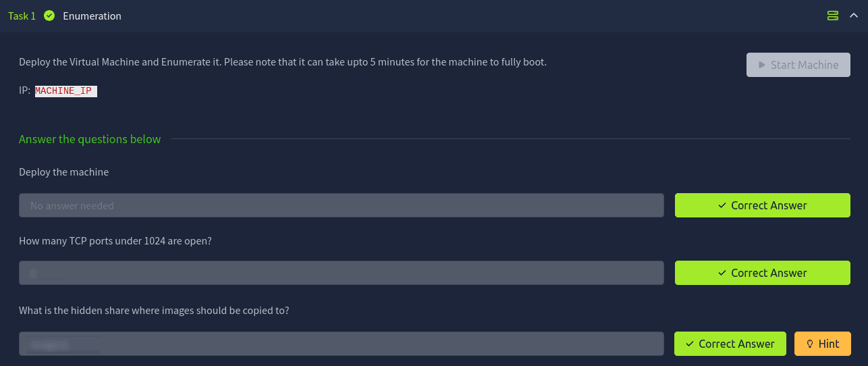The height and width of the screenshot is (366, 868).
Task: Click Correct Answer for the hidden share question
Action: pos(730,344)
